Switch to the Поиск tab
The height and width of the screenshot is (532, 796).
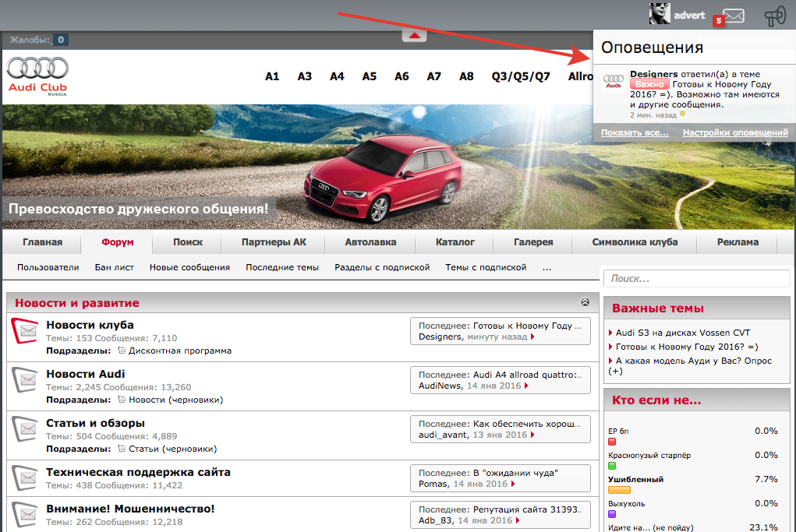click(x=188, y=242)
